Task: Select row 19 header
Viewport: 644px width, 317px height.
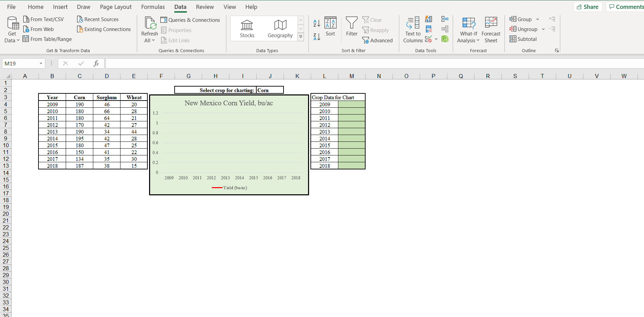Action: [6, 207]
